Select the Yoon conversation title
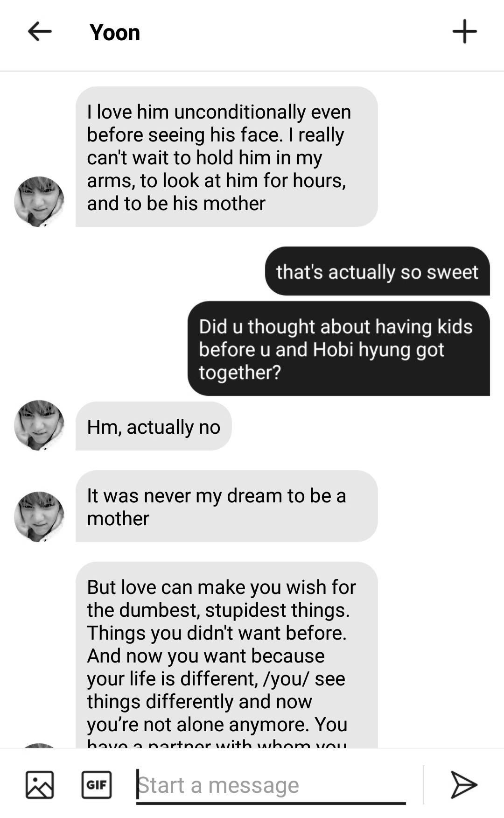Screen dimensions: 504x818 point(115,33)
